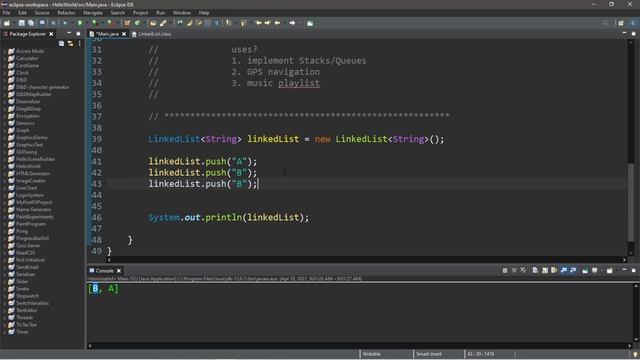Open the Project menu
This screenshot has height=360, width=640.
(140, 13)
